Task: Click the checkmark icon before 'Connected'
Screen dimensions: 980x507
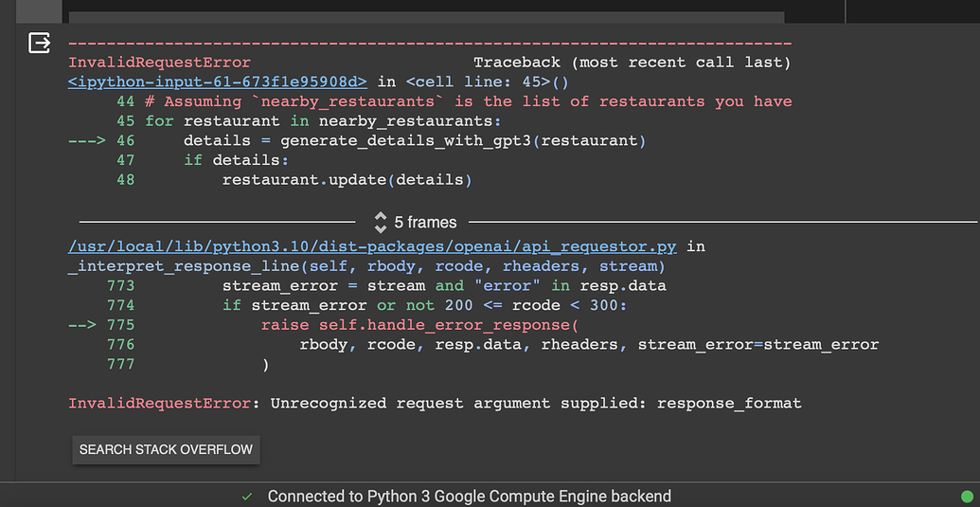Action: tap(247, 497)
